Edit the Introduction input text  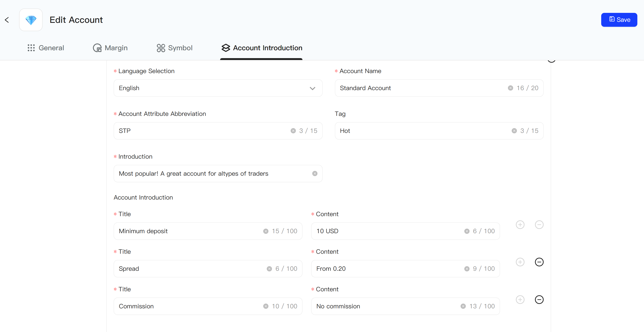[218, 174]
